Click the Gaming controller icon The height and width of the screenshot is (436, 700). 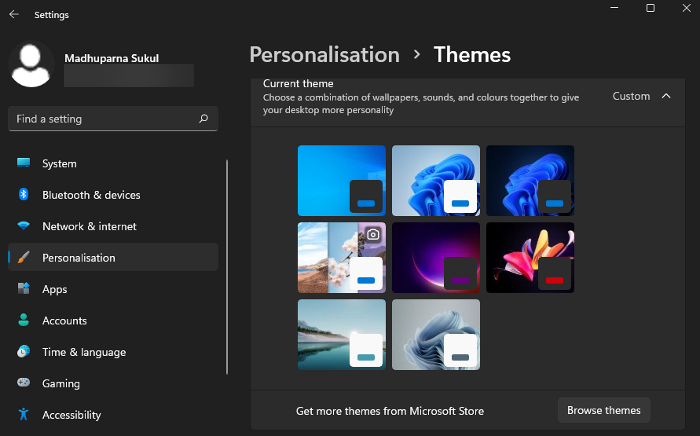[x=23, y=382]
